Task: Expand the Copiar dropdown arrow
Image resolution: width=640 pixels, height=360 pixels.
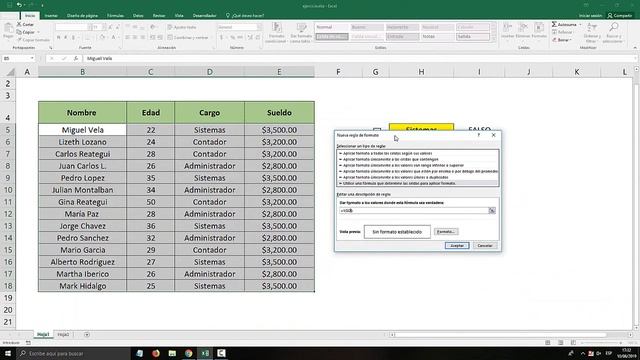Action: point(38,32)
